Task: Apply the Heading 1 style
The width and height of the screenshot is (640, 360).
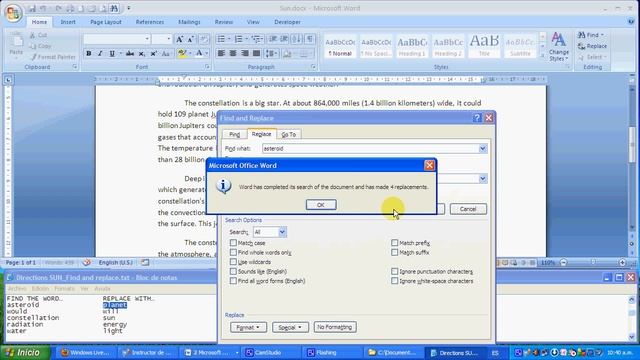Action: 412,46
